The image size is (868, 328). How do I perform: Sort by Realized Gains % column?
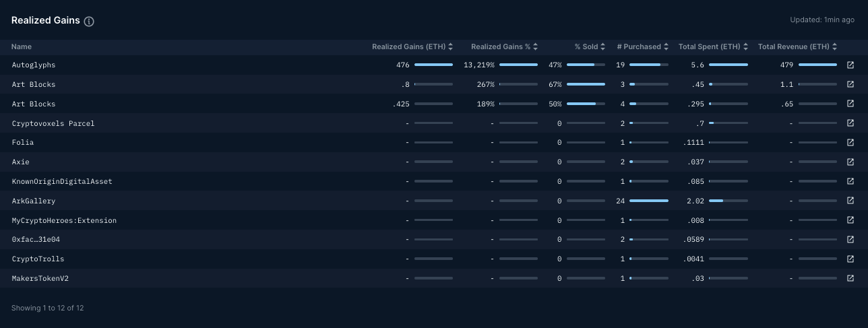[x=505, y=47]
